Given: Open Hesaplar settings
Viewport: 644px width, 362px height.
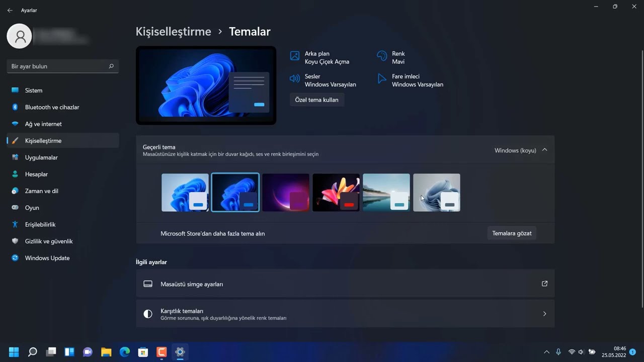Looking at the screenshot, I should [x=63, y=174].
